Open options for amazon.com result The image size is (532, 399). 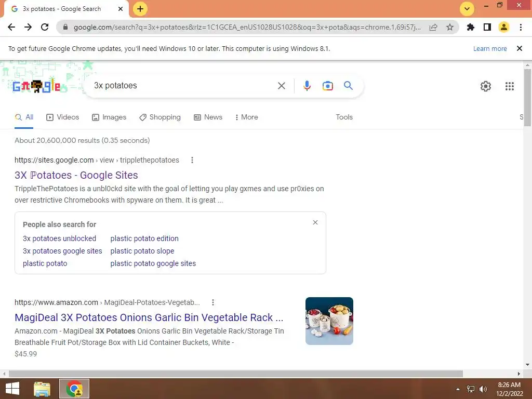pyautogui.click(x=212, y=302)
